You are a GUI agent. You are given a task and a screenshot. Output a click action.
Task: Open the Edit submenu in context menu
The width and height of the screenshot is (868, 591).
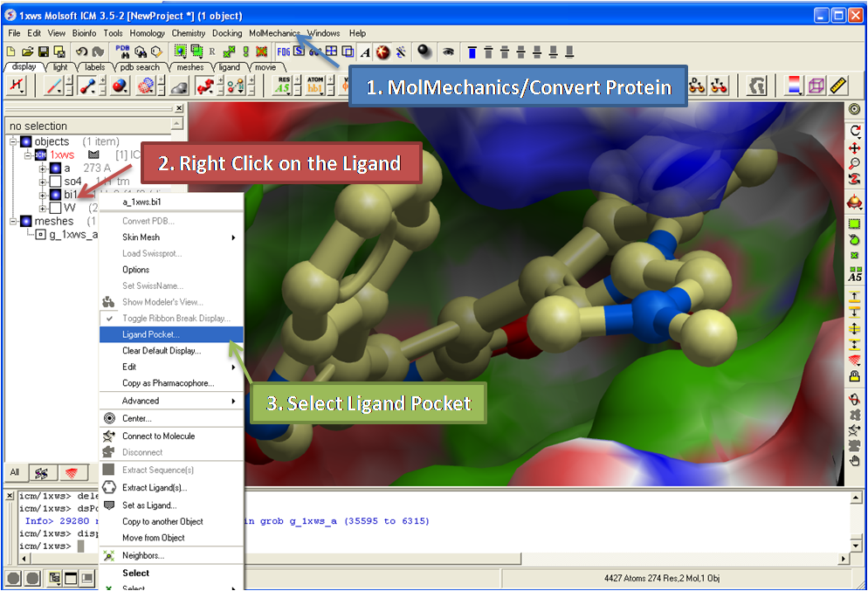pyautogui.click(x=172, y=367)
